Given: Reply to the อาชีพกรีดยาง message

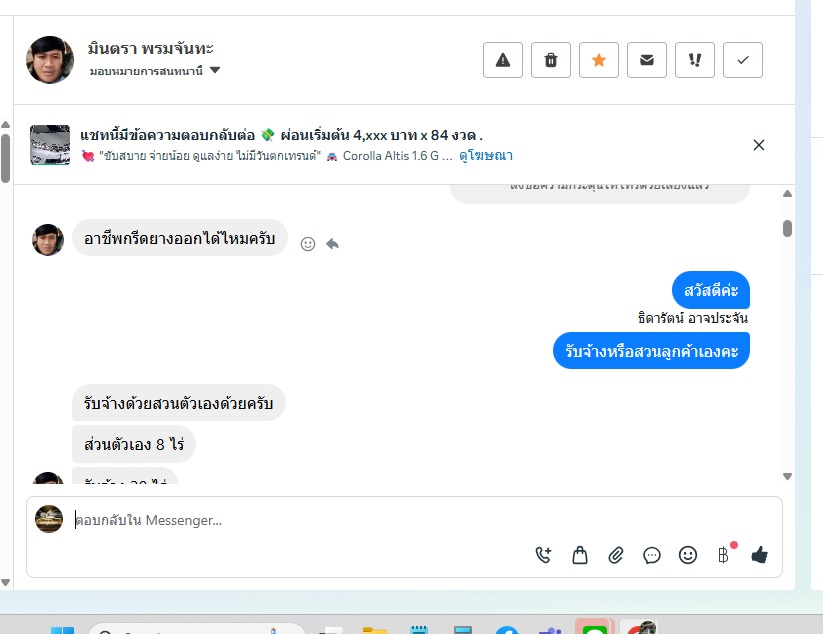Looking at the screenshot, I should coord(332,244).
